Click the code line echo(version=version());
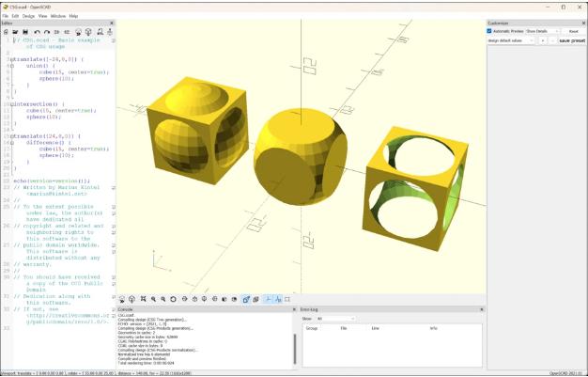Screen dimensions: 588x377 point(52,181)
